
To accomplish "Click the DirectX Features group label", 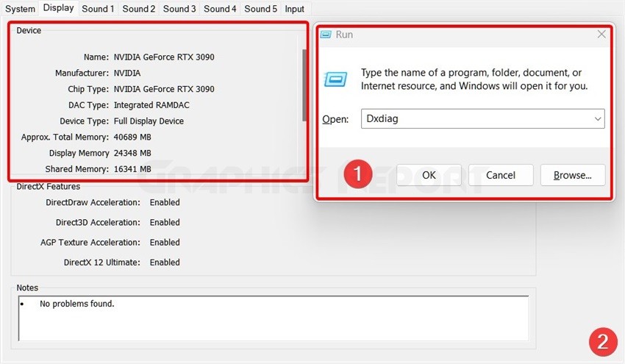I will click(49, 186).
